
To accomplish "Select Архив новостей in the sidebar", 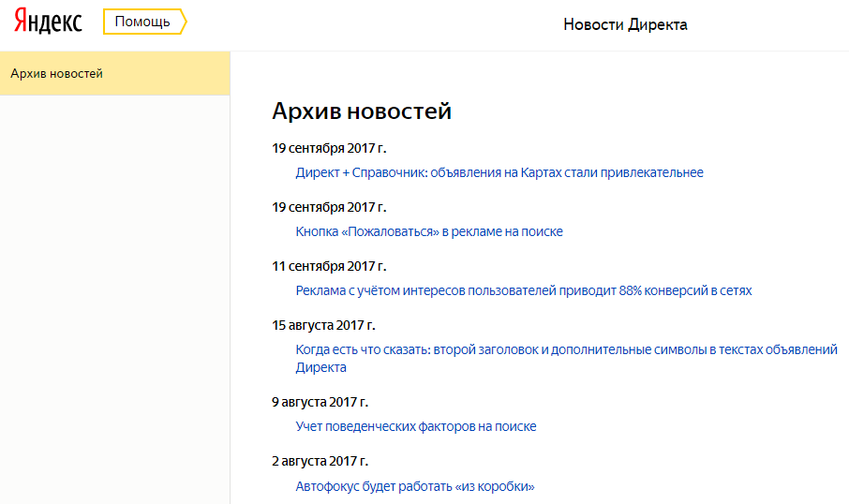I will click(x=114, y=74).
